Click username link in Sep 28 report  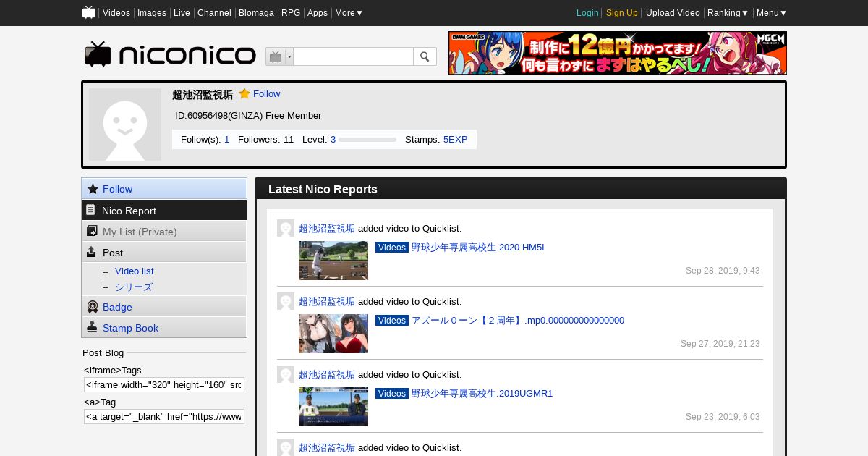click(327, 228)
